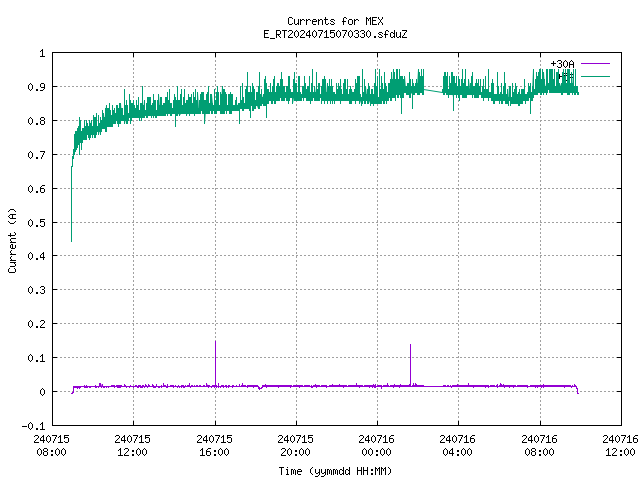Click the y-axis tick label '0.5'

36,222
